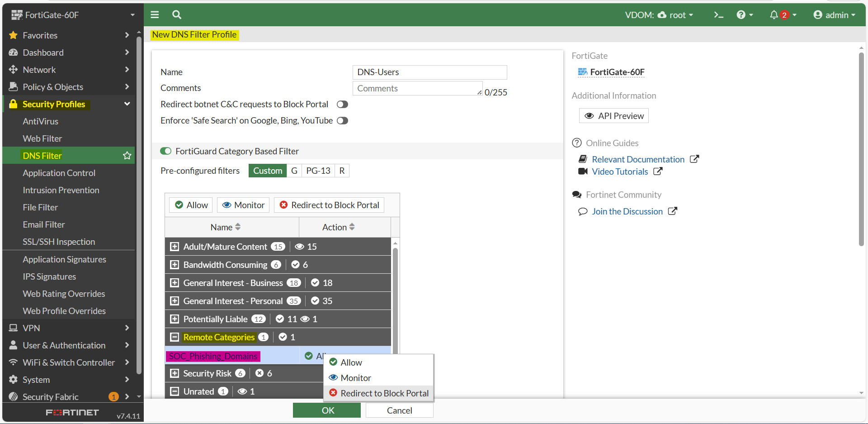The width and height of the screenshot is (868, 424).
Task: Expand the Bandwidth Consuming category
Action: click(175, 265)
